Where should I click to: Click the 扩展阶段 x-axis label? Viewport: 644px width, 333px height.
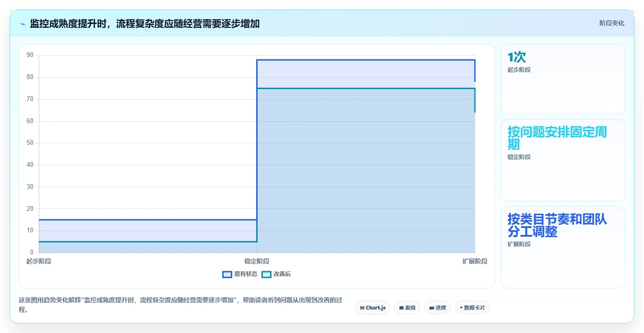click(x=475, y=261)
